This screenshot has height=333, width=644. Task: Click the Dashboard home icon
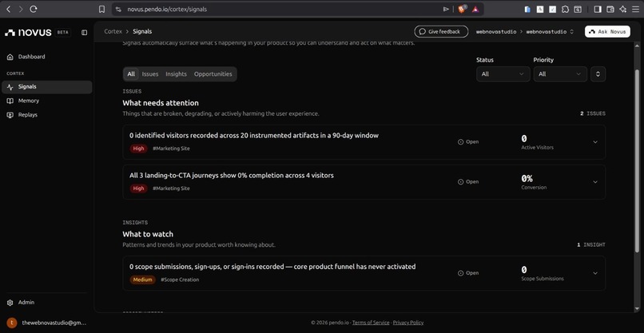pyautogui.click(x=10, y=57)
